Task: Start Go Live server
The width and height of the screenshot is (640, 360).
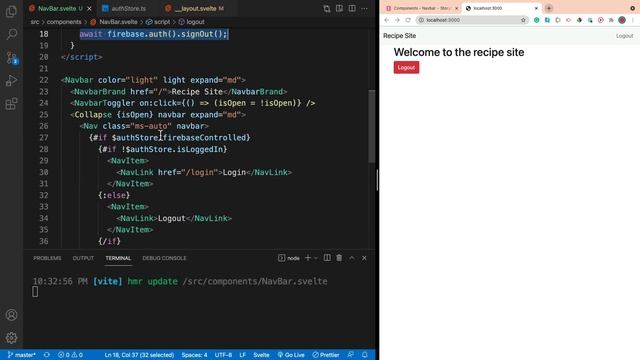Action: (x=291, y=355)
